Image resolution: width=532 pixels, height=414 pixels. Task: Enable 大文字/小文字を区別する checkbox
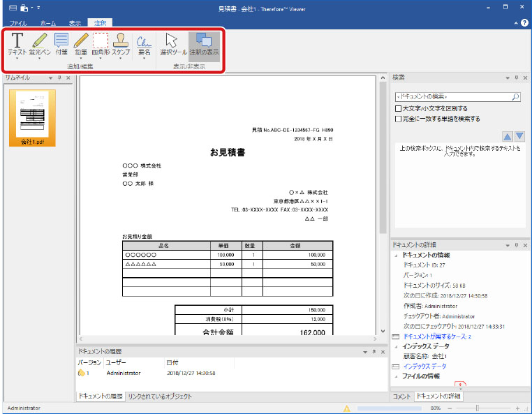(x=399, y=109)
